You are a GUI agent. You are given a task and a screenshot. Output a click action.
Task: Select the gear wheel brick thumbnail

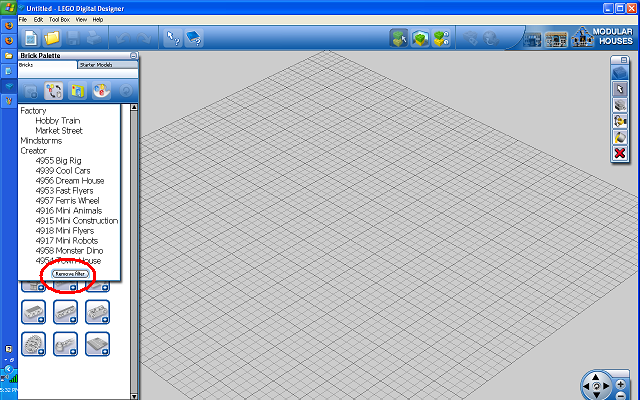pos(33,344)
